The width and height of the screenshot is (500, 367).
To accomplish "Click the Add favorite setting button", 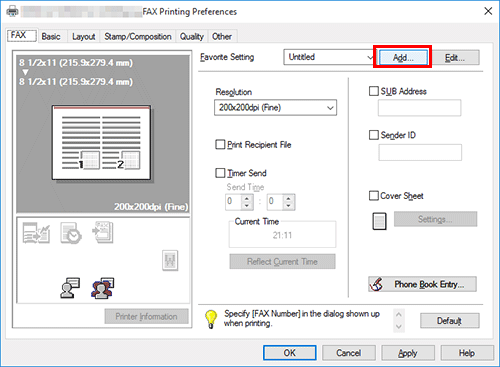I will 403,57.
